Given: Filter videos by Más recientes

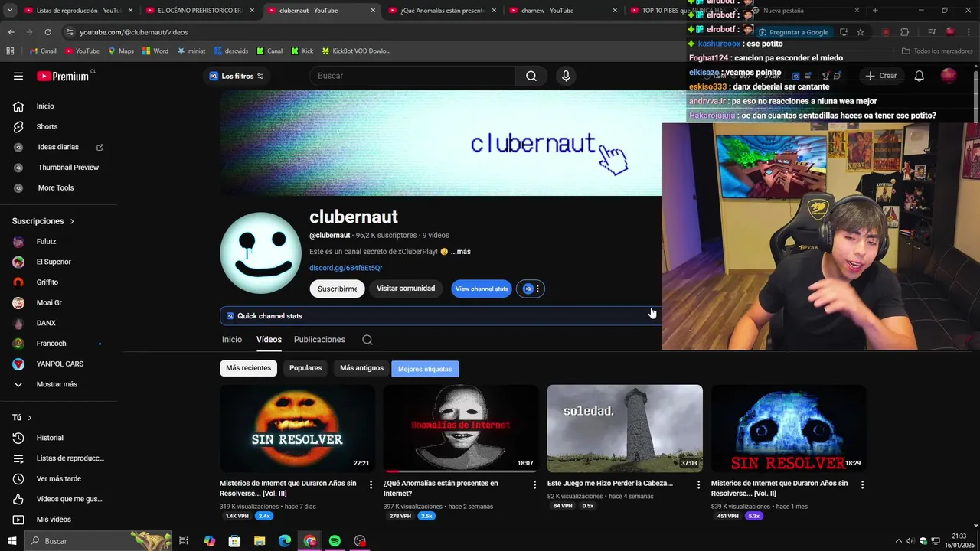Looking at the screenshot, I should (x=248, y=368).
